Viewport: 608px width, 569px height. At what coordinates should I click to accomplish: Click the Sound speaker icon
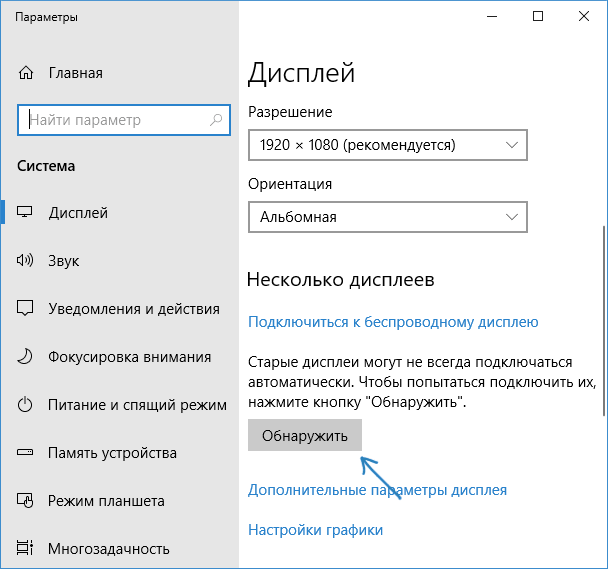25,260
